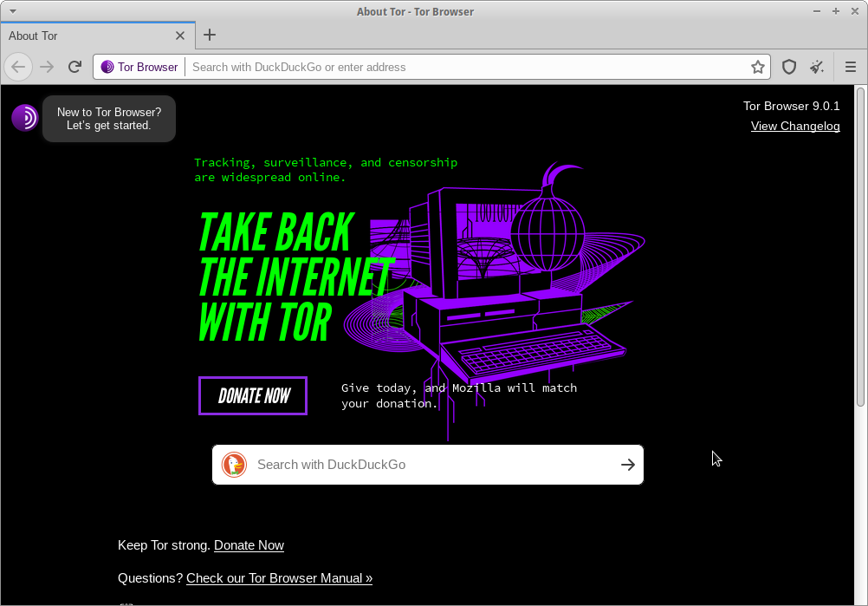Open the View Changelog link
This screenshot has height=606, width=868.
(795, 126)
